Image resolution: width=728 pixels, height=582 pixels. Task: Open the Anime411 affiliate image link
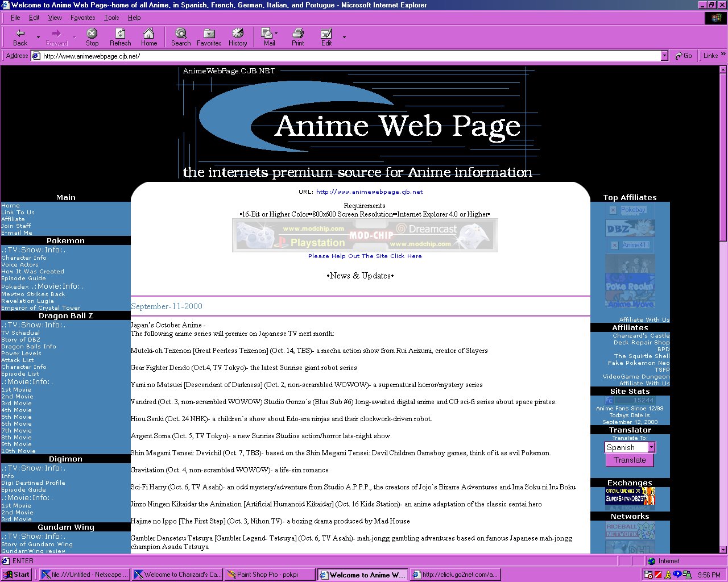coord(630,245)
